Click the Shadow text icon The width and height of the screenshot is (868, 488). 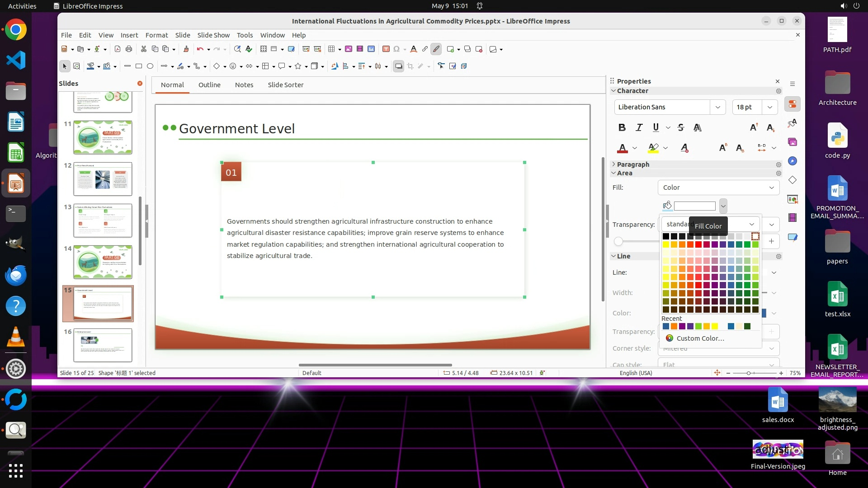698,127
